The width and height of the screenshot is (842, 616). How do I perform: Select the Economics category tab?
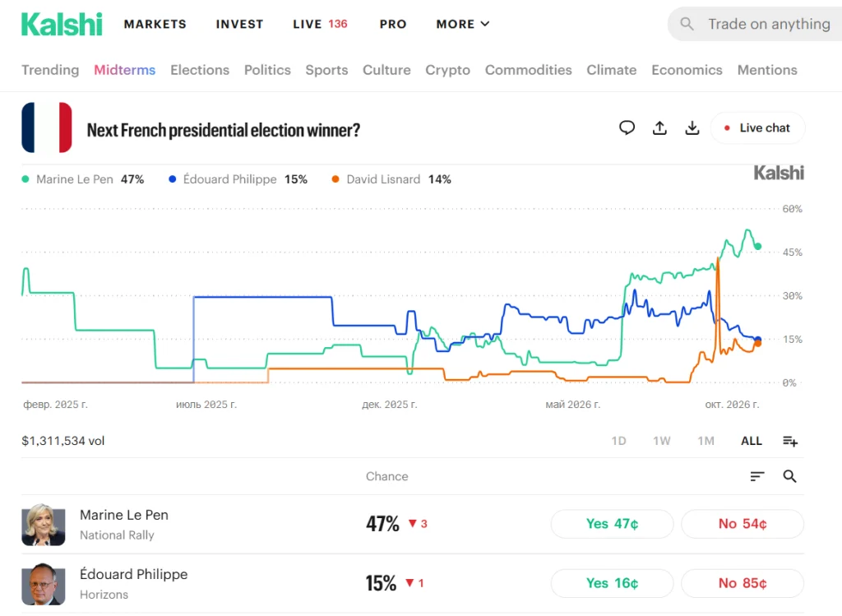[687, 70]
